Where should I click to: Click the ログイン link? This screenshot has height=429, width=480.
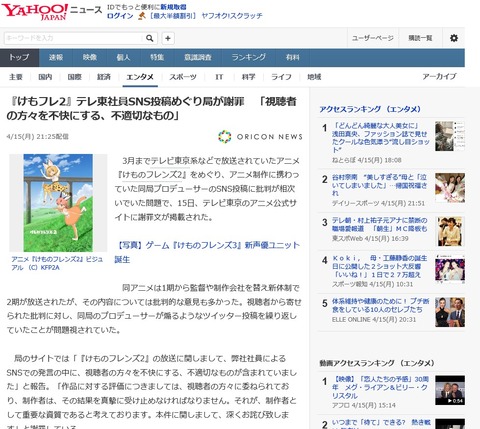point(120,16)
